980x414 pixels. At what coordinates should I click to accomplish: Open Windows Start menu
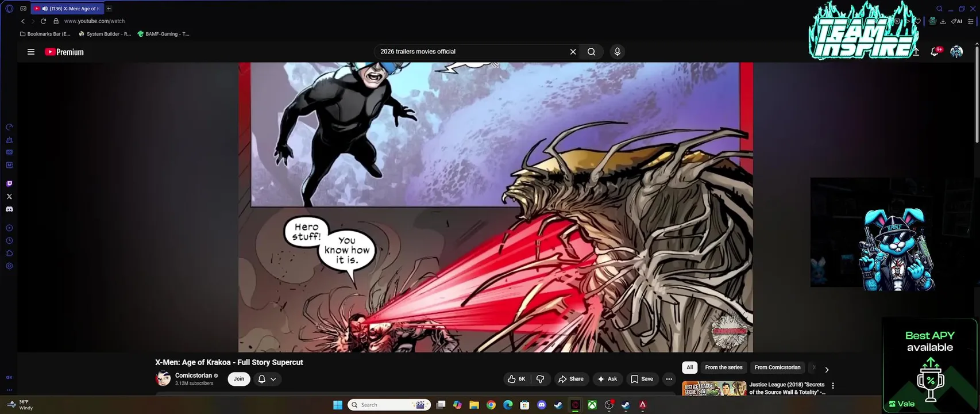point(338,405)
